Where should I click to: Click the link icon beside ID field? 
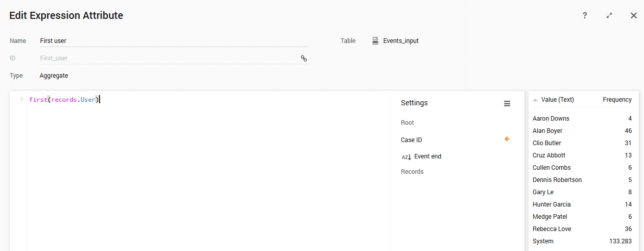pyautogui.click(x=303, y=58)
